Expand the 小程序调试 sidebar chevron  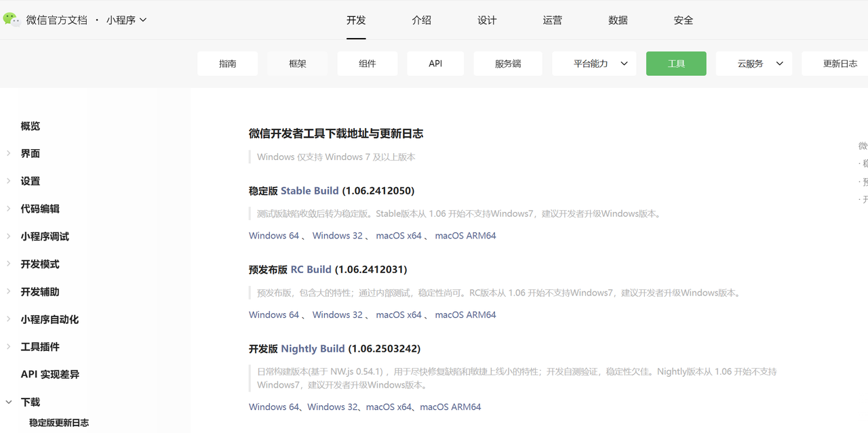coord(9,236)
